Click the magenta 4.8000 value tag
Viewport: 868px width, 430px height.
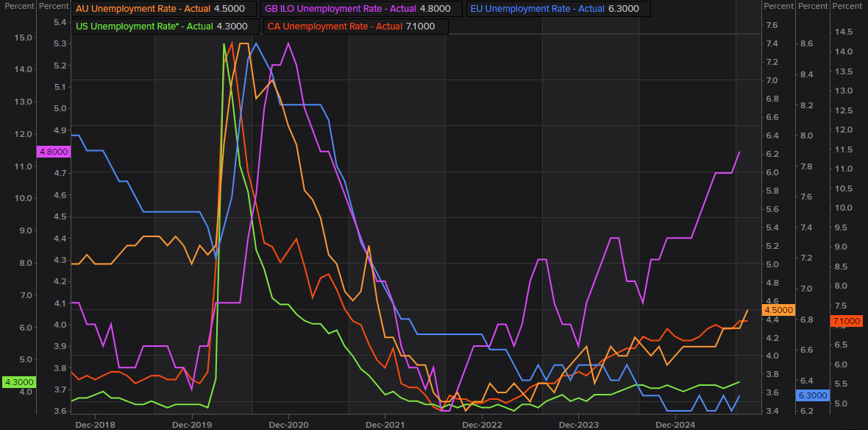53,152
